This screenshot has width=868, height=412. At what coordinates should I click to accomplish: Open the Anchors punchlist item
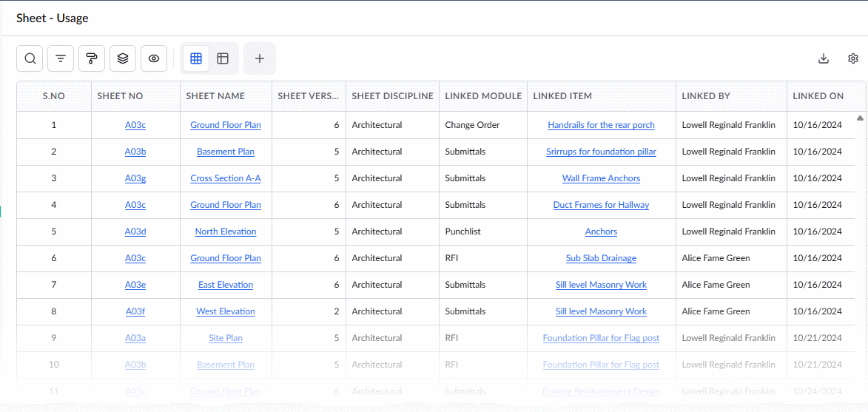coord(601,232)
